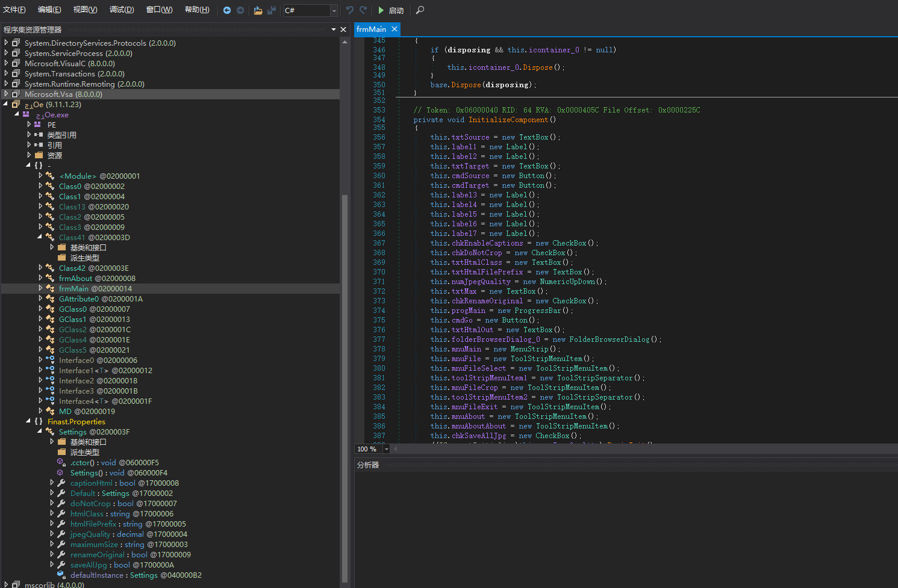Collapse the Finast.Properties namespace node
The image size is (898, 588).
pyautogui.click(x=28, y=421)
